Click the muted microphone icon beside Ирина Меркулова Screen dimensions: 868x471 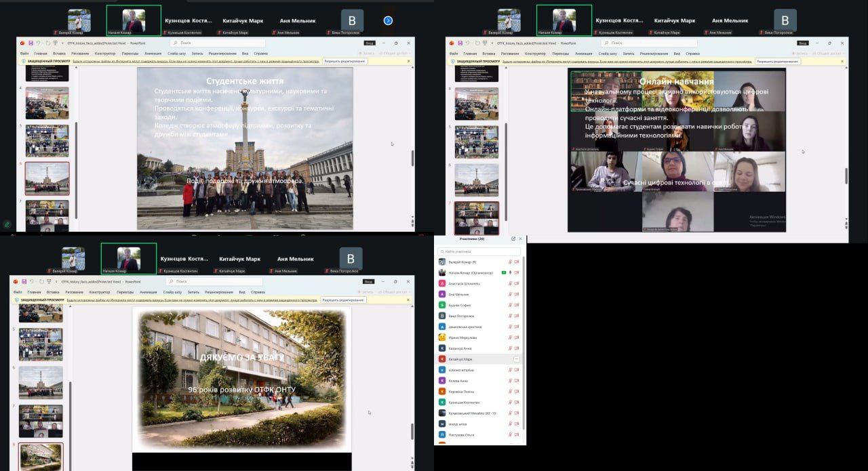(509, 337)
